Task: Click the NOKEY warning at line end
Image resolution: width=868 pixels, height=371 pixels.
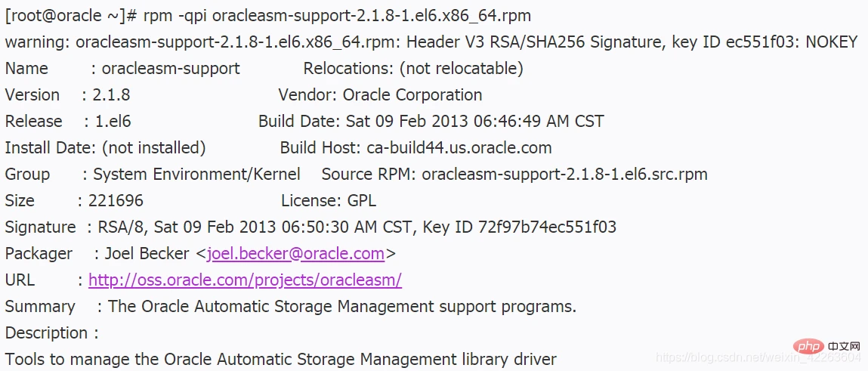Action: (832, 42)
